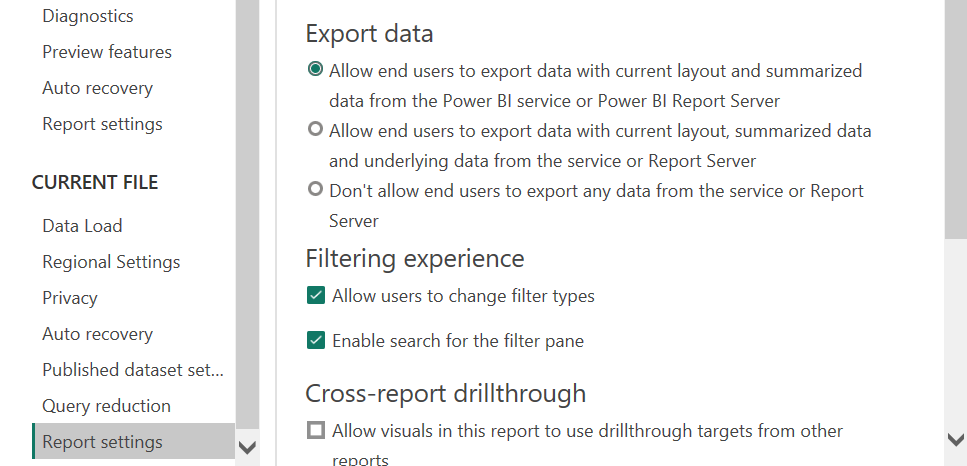Open Query reduction settings page
The height and width of the screenshot is (466, 967).
tap(106, 406)
